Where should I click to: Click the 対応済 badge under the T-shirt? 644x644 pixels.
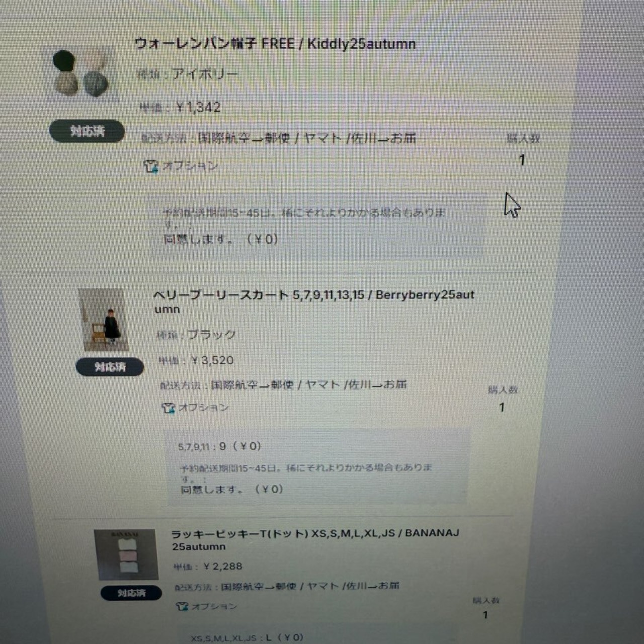[131, 593]
